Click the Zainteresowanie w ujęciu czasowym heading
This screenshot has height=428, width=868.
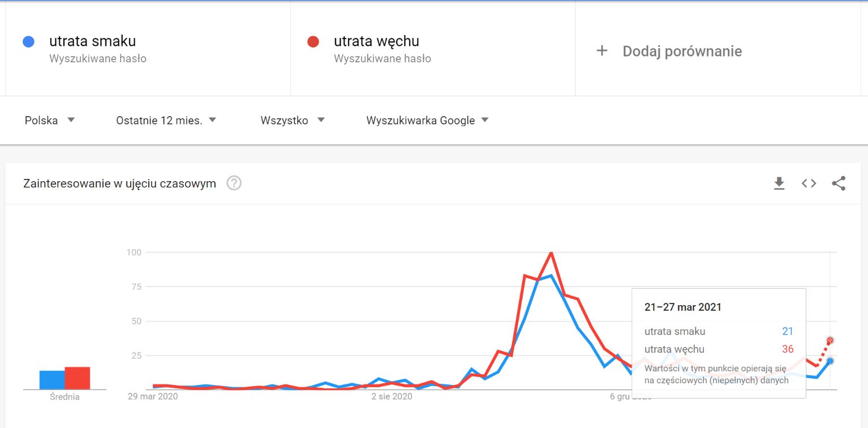tap(119, 183)
